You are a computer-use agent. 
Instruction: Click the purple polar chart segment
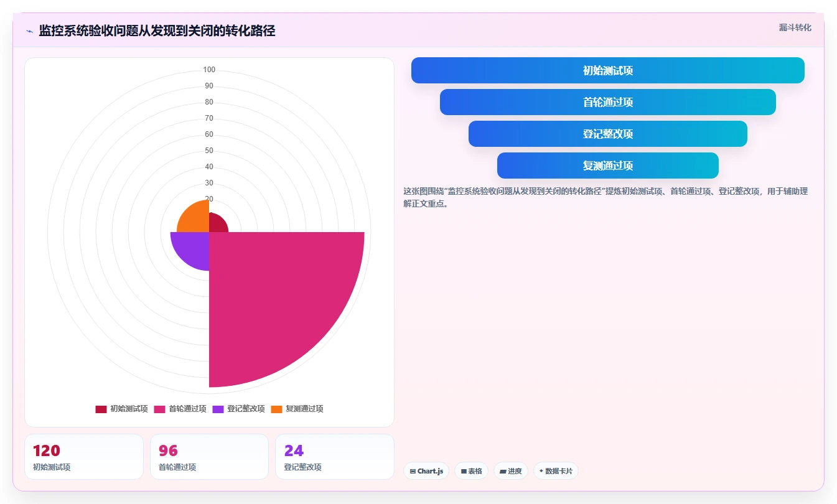pos(191,250)
